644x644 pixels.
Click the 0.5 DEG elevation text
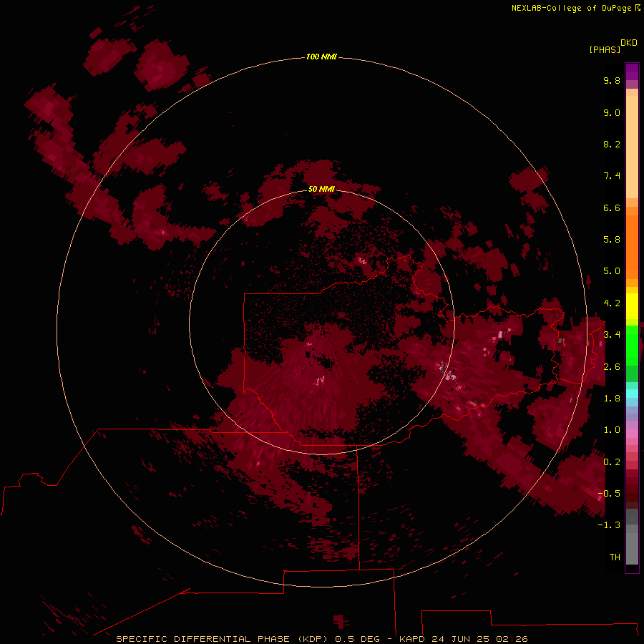pos(357,639)
